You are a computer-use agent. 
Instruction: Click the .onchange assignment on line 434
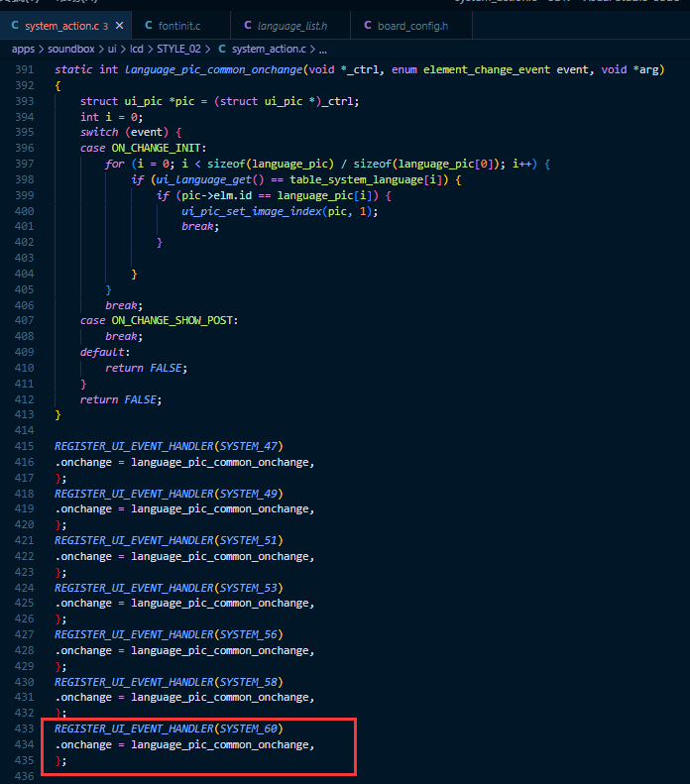click(184, 744)
